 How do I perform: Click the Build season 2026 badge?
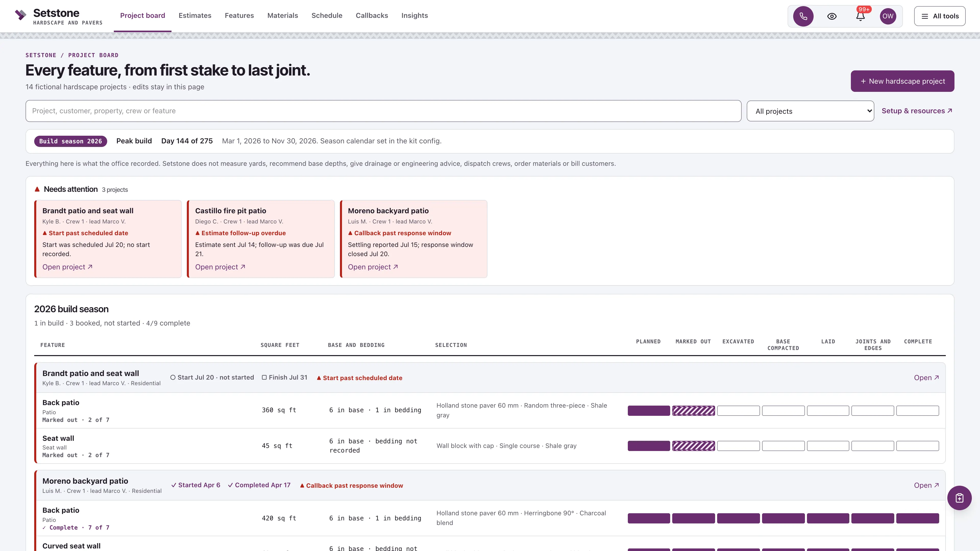pyautogui.click(x=70, y=141)
